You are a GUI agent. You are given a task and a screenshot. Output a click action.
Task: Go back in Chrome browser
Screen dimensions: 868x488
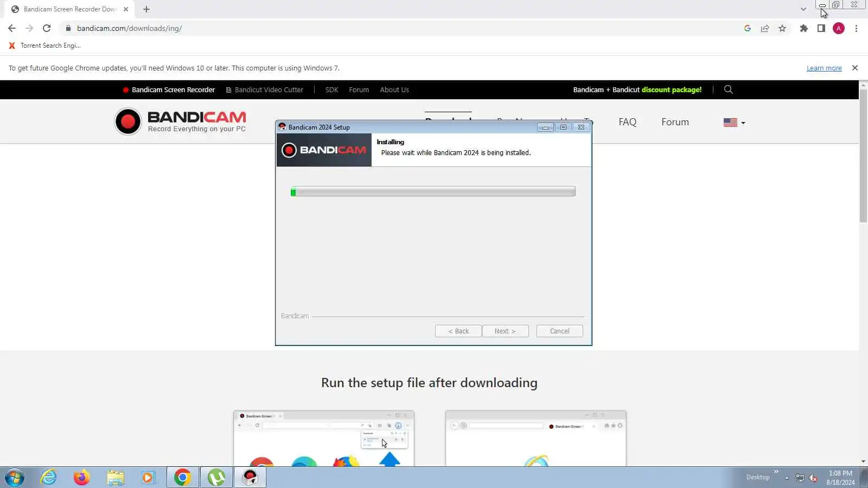pyautogui.click(x=12, y=28)
